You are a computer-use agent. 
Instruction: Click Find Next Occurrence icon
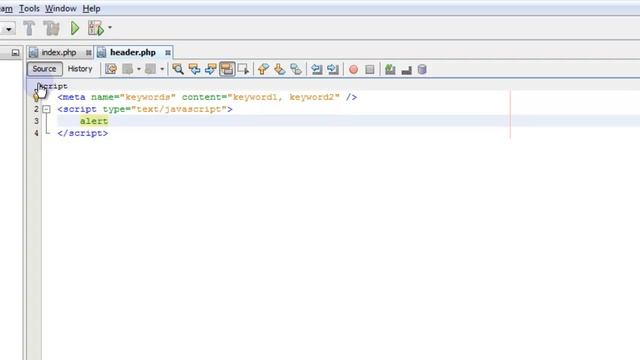click(211, 69)
